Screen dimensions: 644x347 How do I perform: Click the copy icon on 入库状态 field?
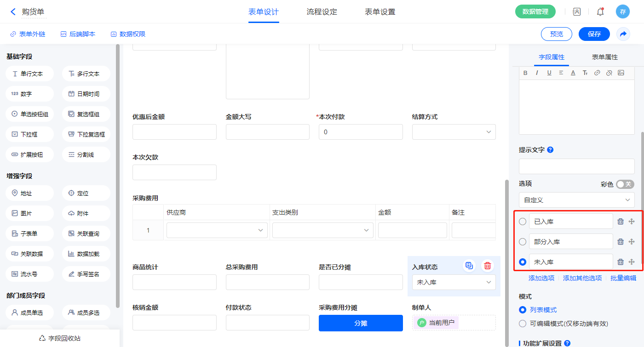[x=469, y=266]
